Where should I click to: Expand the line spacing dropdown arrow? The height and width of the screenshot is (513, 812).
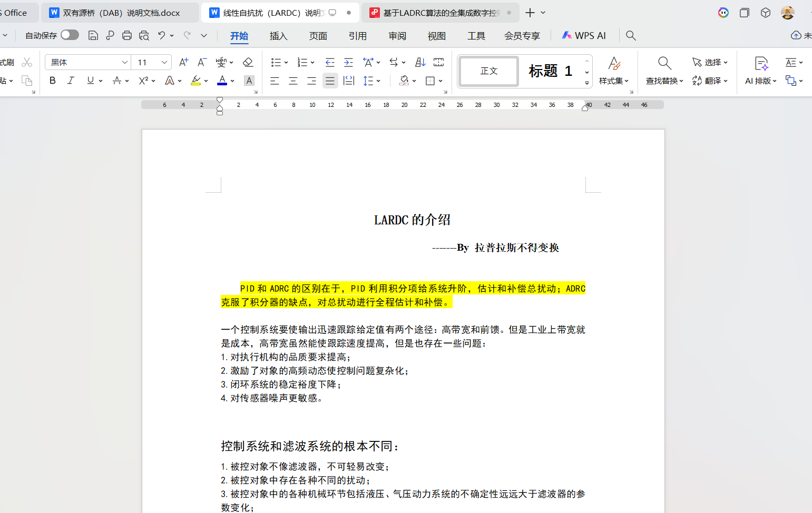(378, 81)
